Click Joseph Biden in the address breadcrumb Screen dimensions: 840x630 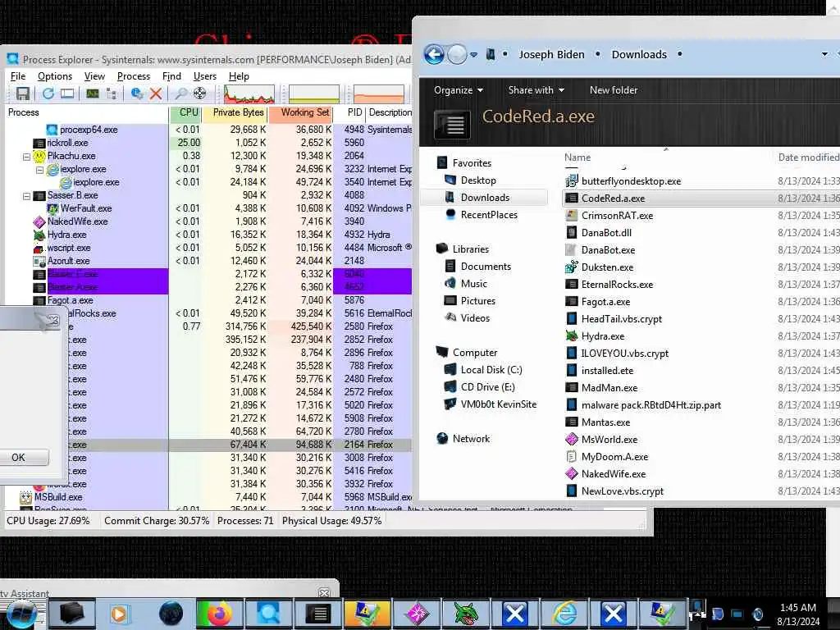551,55
